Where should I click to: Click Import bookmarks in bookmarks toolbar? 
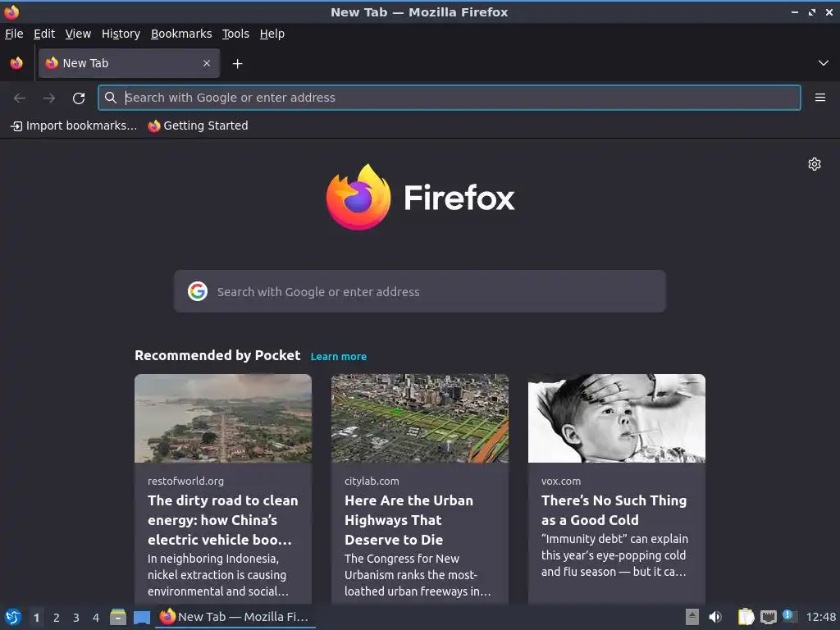click(x=74, y=126)
